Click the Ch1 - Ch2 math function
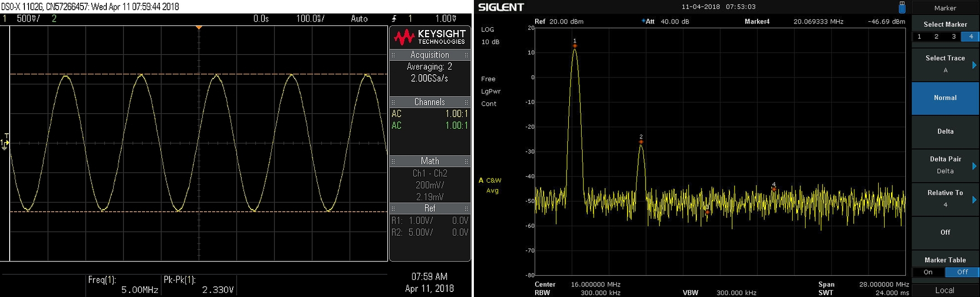 [430, 173]
